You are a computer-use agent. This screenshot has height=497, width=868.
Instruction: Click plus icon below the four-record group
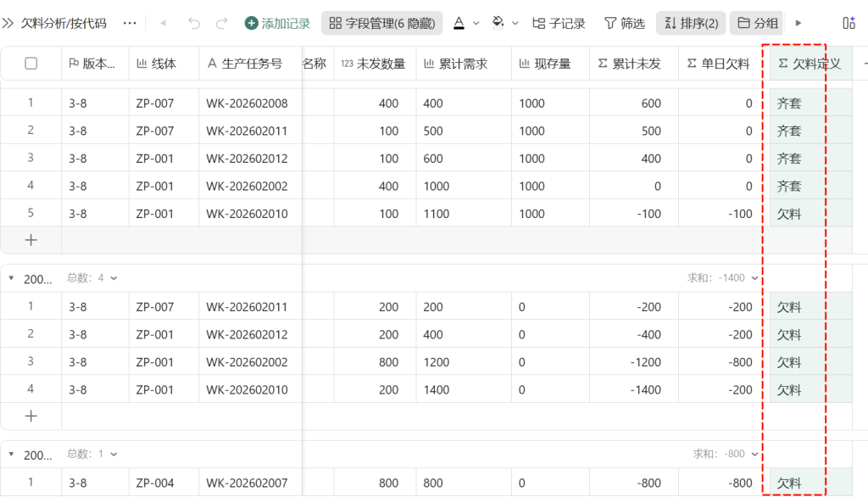[x=31, y=416]
